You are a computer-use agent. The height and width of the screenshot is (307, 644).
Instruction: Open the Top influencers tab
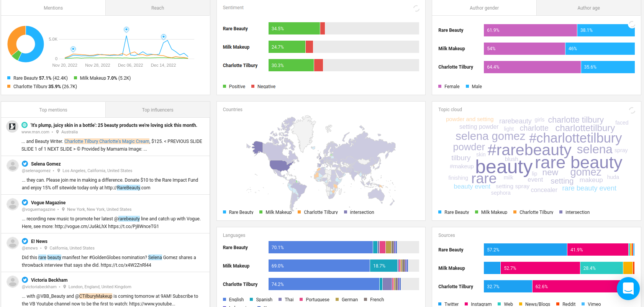coord(157,110)
